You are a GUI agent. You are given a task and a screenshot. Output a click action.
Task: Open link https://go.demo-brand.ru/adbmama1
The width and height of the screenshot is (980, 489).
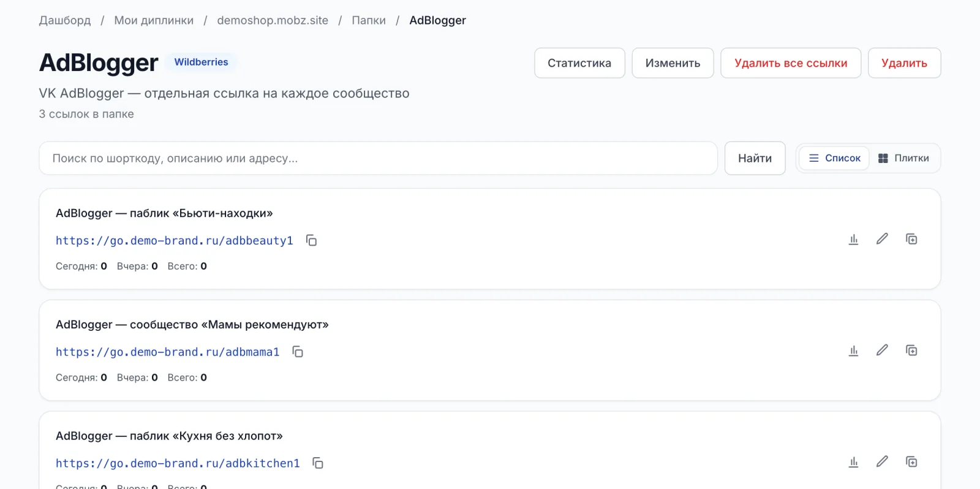pos(168,352)
